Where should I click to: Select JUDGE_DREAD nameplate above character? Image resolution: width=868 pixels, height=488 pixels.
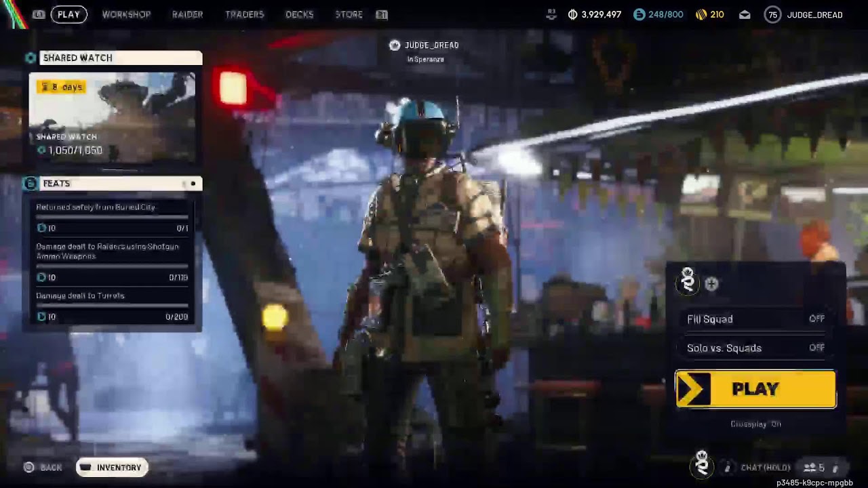pyautogui.click(x=431, y=45)
